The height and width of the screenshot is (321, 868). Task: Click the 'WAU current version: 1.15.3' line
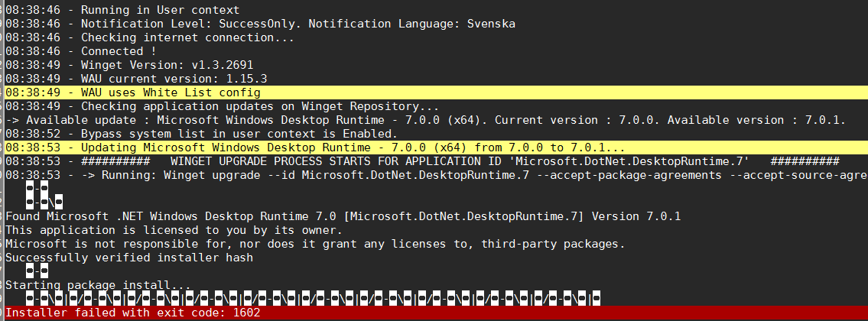[x=136, y=79]
